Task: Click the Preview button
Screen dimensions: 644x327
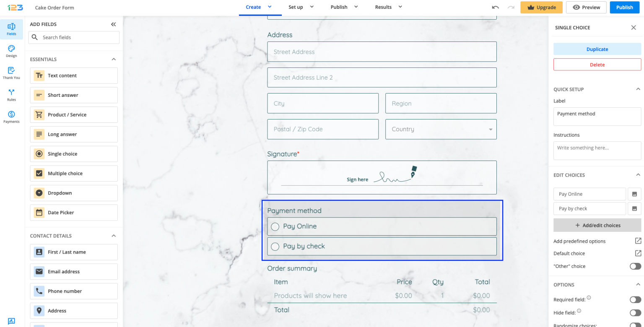Action: (586, 7)
